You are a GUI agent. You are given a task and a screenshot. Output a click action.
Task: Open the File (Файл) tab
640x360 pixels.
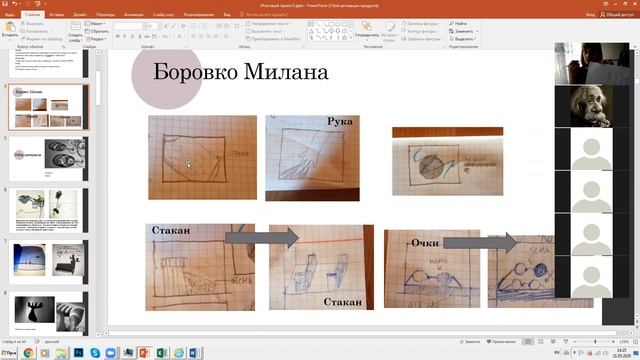9,14
